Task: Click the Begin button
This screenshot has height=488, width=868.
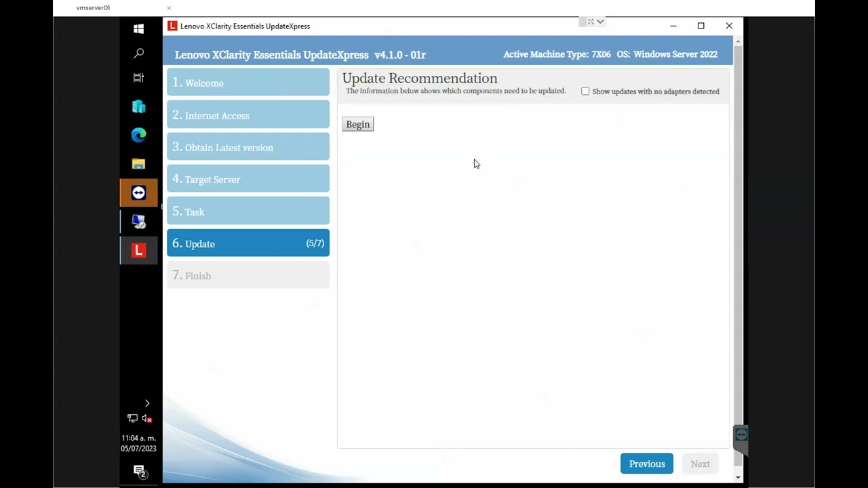Action: pyautogui.click(x=358, y=124)
